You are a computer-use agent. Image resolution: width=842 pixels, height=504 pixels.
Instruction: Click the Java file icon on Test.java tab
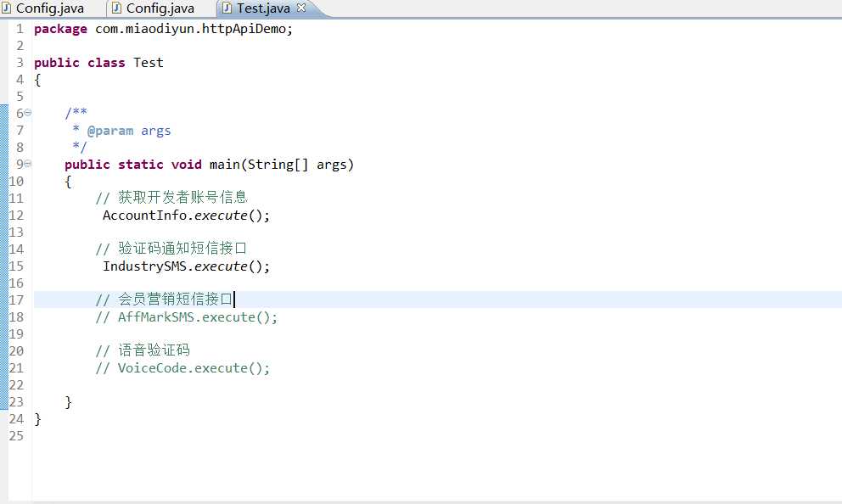(227, 8)
